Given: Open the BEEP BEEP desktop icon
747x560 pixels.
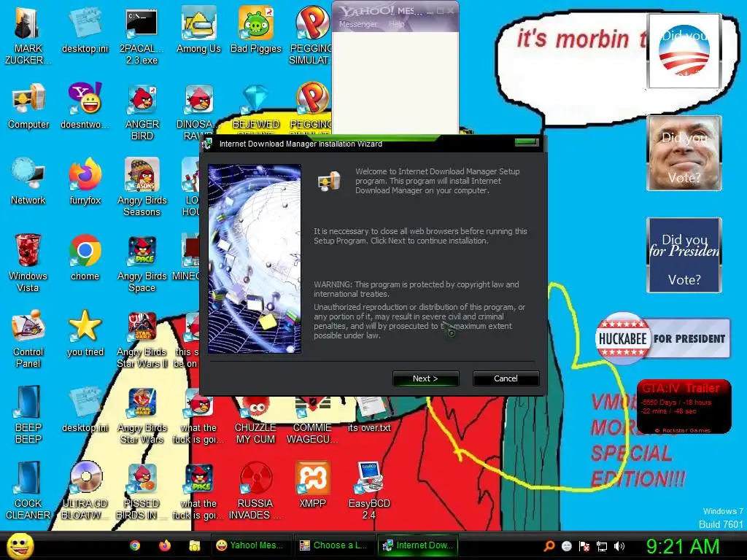Looking at the screenshot, I should tap(28, 414).
